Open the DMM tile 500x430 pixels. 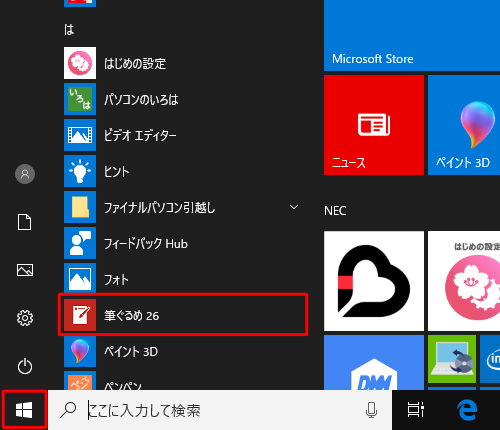374,362
